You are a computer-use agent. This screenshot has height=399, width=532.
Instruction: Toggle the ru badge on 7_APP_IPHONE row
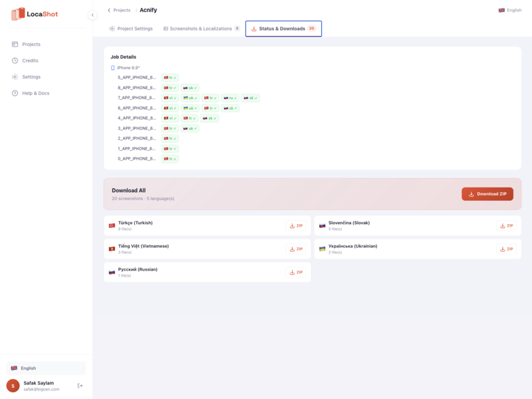pos(231,98)
